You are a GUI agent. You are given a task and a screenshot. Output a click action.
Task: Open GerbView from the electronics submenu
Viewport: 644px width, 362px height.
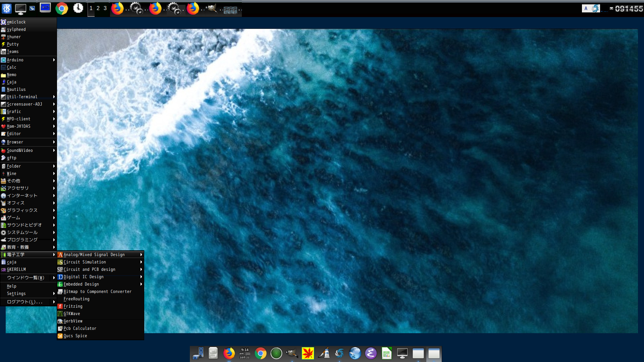coord(73,321)
